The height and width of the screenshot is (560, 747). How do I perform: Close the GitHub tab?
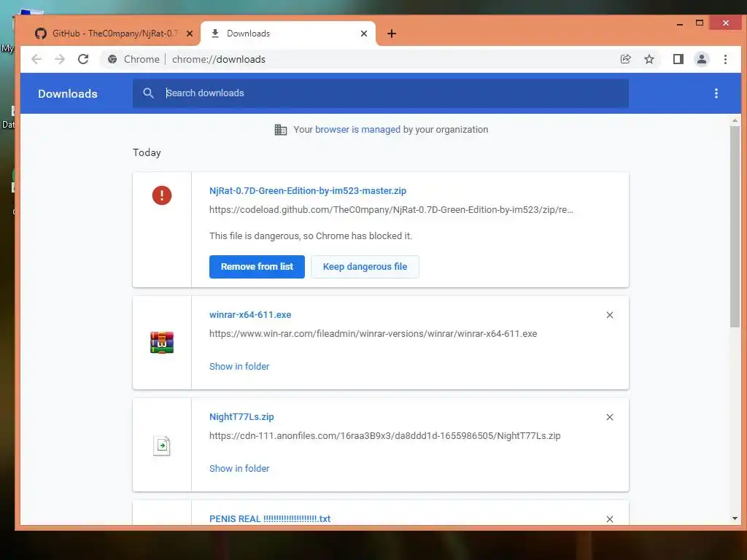190,34
